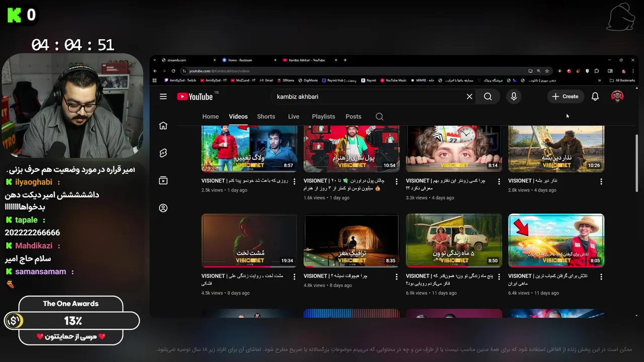The width and height of the screenshot is (644, 362).
Task: Open options menu for the 2.8k views video
Action: [601, 182]
